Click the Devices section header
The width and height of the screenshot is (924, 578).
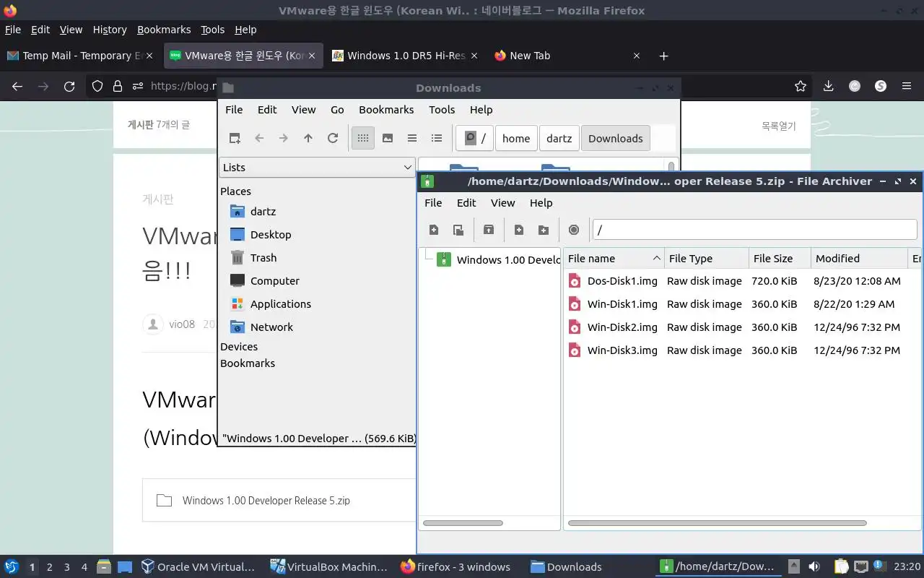click(x=239, y=347)
